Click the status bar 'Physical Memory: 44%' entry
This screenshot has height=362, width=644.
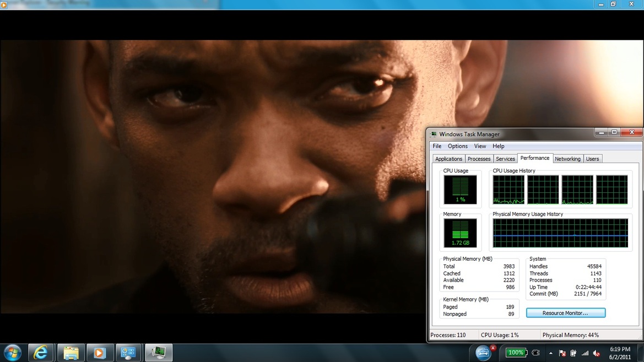(x=571, y=335)
